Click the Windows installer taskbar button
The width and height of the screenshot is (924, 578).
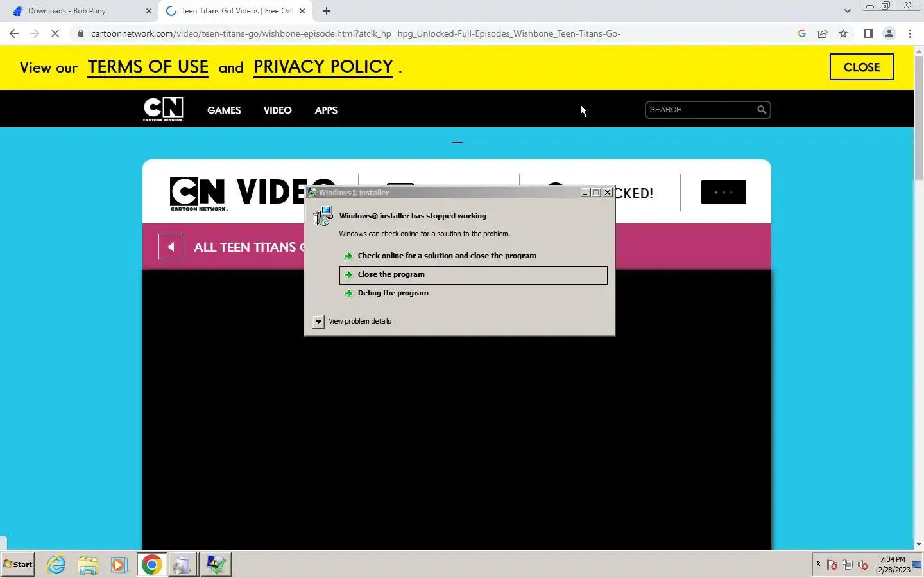click(x=183, y=565)
